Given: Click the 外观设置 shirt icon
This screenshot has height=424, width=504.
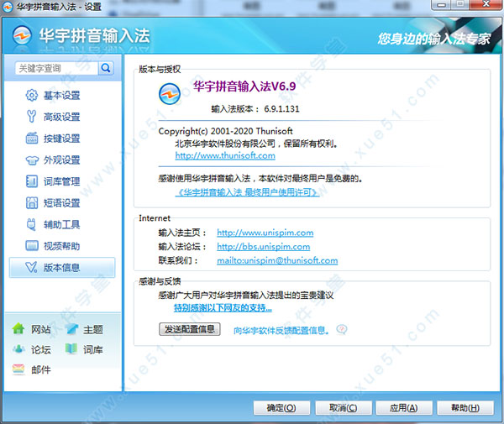Looking at the screenshot, I should pos(32,160).
